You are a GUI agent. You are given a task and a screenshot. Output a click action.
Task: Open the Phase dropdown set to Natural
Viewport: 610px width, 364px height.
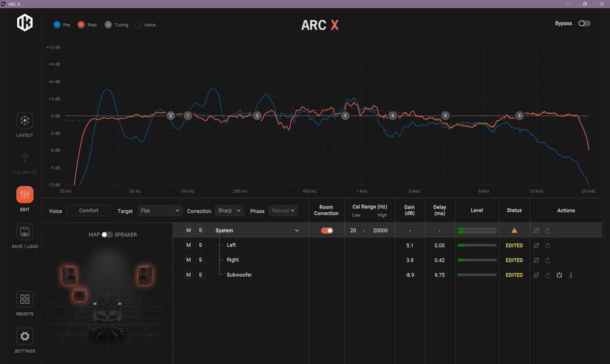(x=283, y=211)
